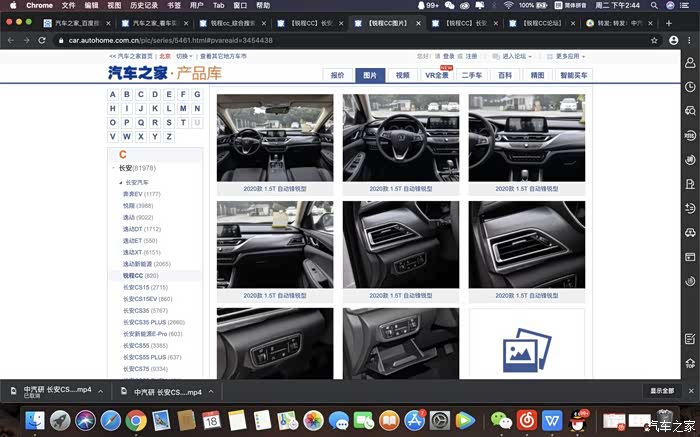Launch System Preferences from the Dock
Image resolution: width=700 pixels, height=437 pixels.
[x=439, y=420]
